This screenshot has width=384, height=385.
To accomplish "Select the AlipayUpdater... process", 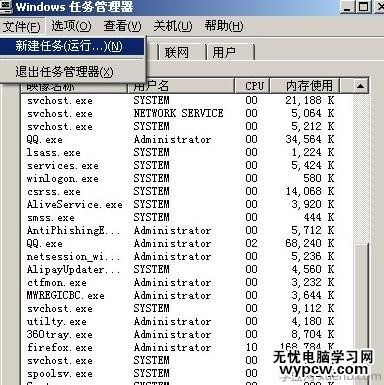I will (x=187, y=269).
